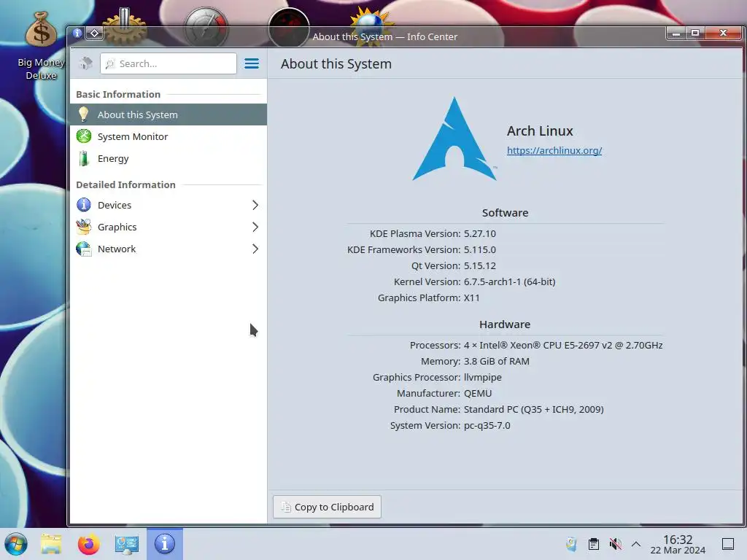The width and height of the screenshot is (747, 560).
Task: Click the Kernel Version 6.7.5-arch1-1 text
Action: coord(509,282)
